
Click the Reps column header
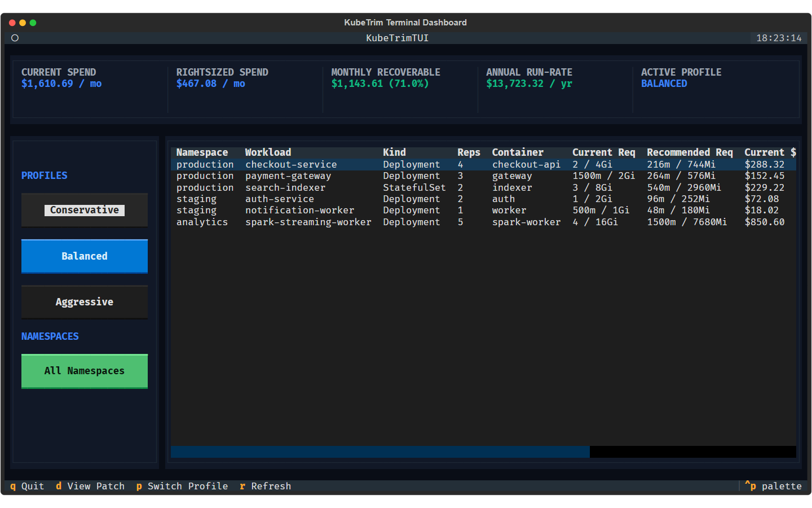point(469,152)
